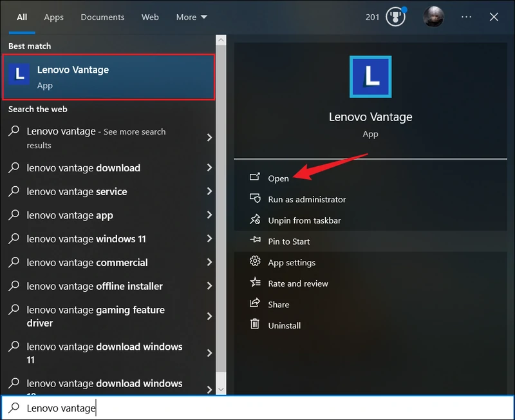Expand the 'lenovo vantage windows 11' chevron

(x=209, y=238)
